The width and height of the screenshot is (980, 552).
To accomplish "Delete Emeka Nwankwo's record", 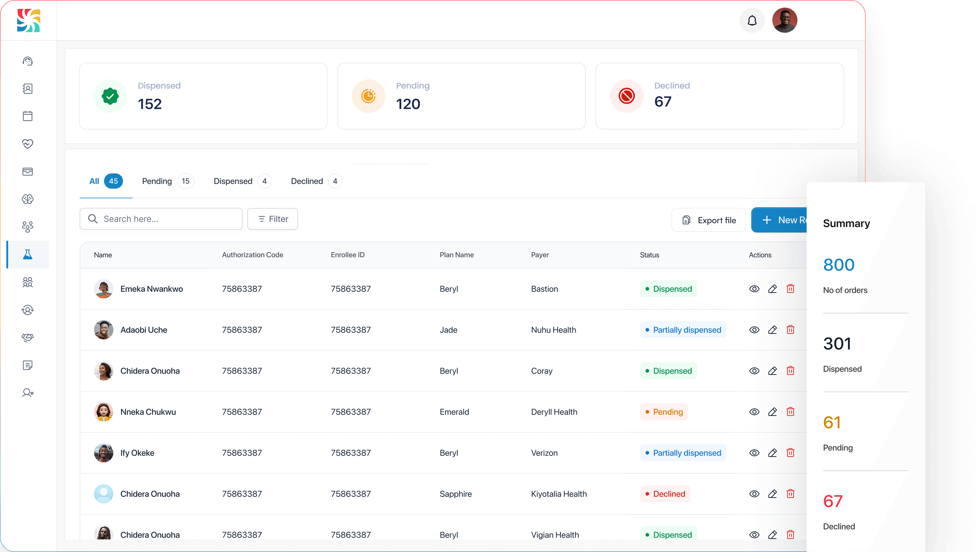I will point(790,289).
